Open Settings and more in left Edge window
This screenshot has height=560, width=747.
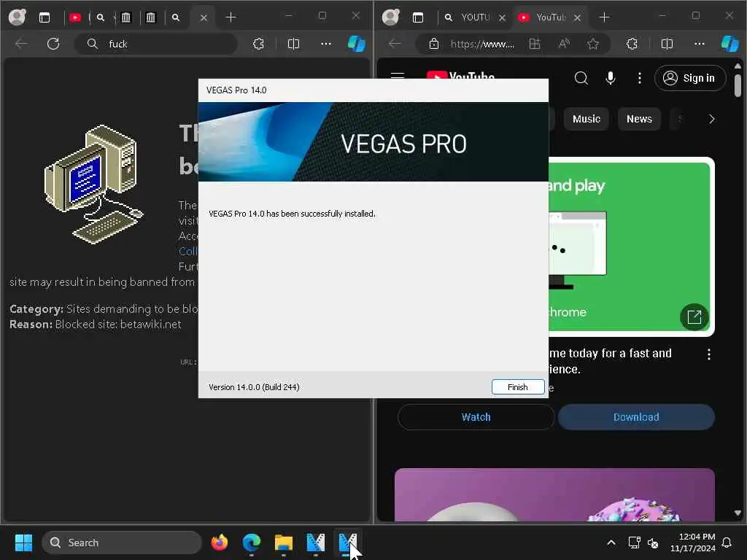pyautogui.click(x=326, y=44)
